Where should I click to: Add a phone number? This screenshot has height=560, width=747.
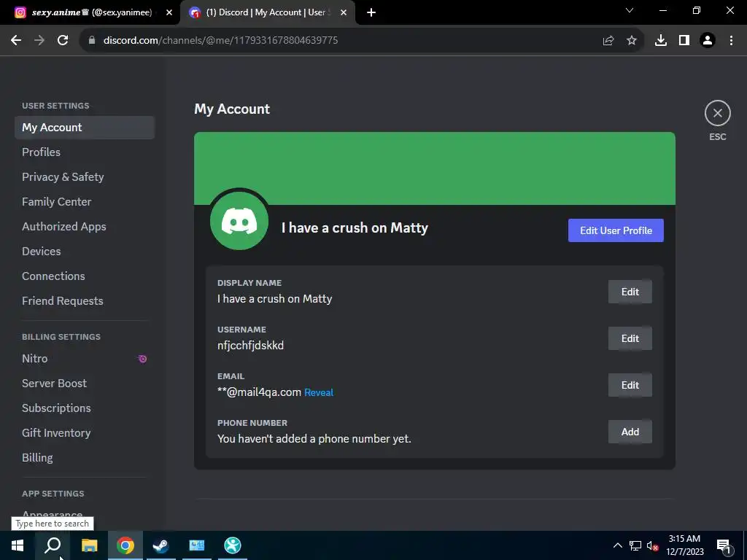(630, 432)
